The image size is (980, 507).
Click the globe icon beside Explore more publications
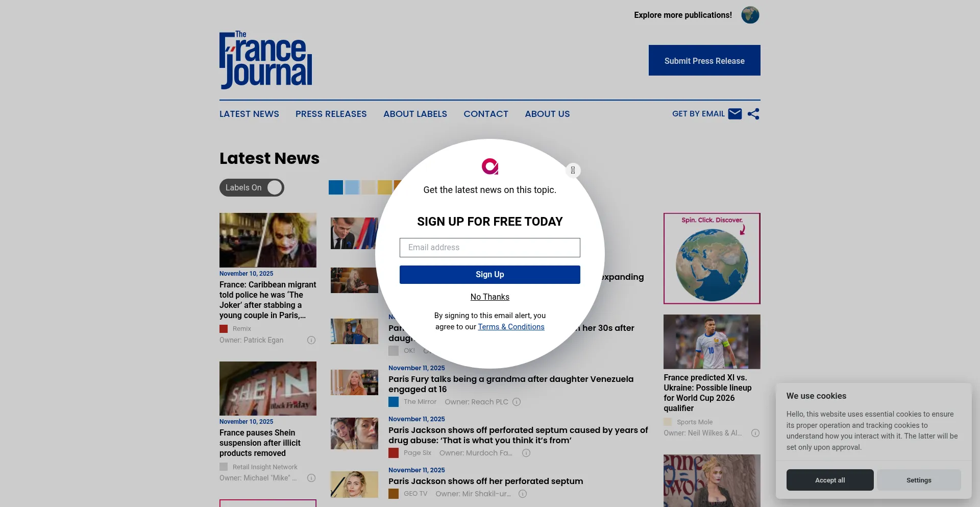[x=750, y=15]
